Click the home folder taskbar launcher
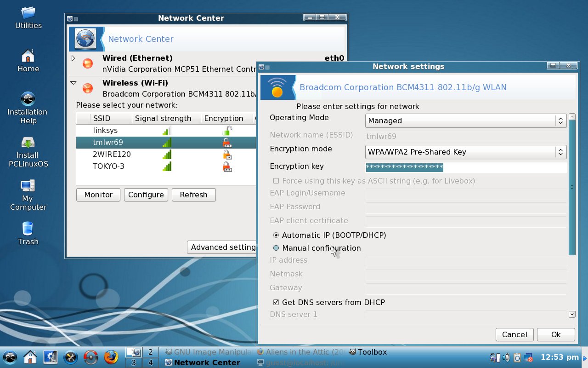588x368 pixels. 30,356
